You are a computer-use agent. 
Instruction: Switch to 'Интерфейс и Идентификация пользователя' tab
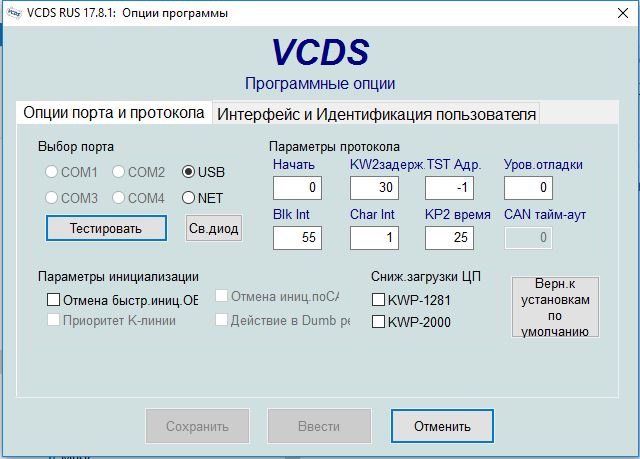376,114
